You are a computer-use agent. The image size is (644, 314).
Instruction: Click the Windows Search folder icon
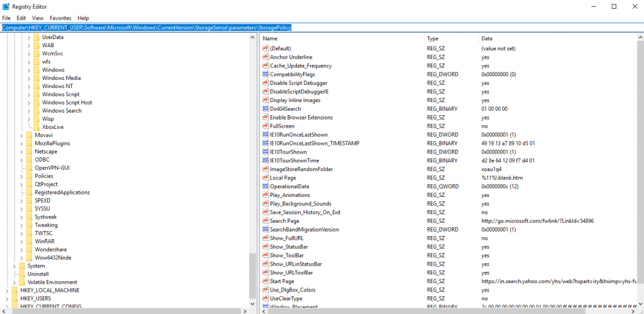36,111
